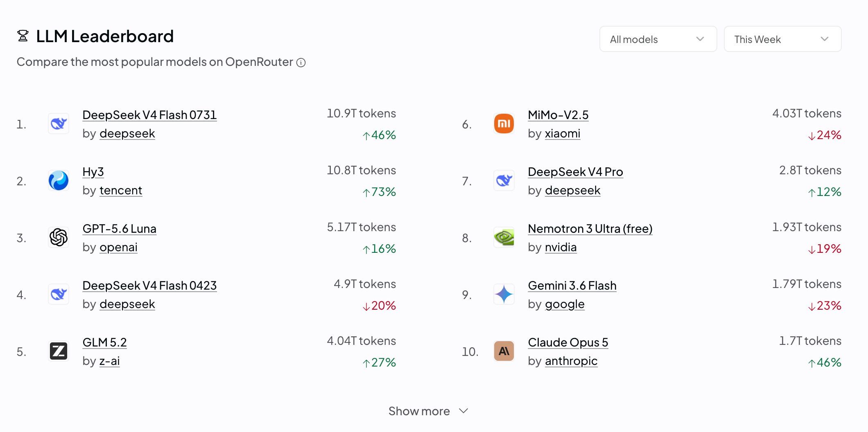This screenshot has height=432, width=868.
Task: Open the Gemini 3.6 Flash model link
Action: 572,286
